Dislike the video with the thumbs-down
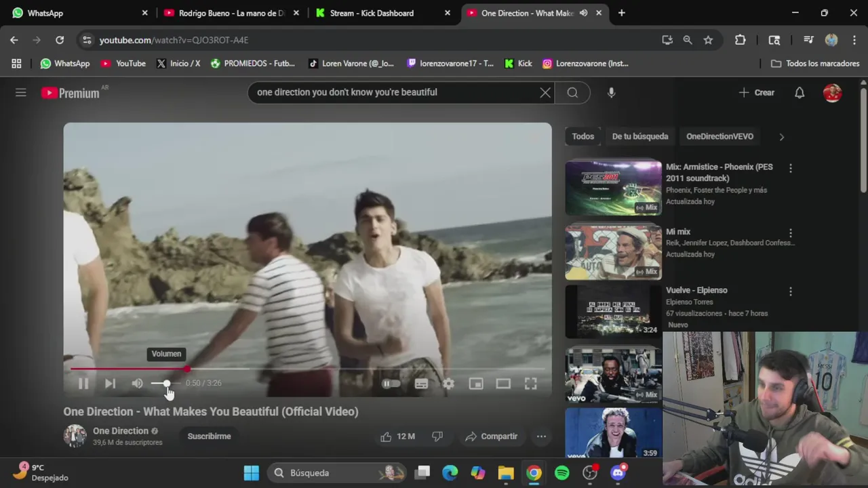The image size is (868, 488). [x=437, y=436]
